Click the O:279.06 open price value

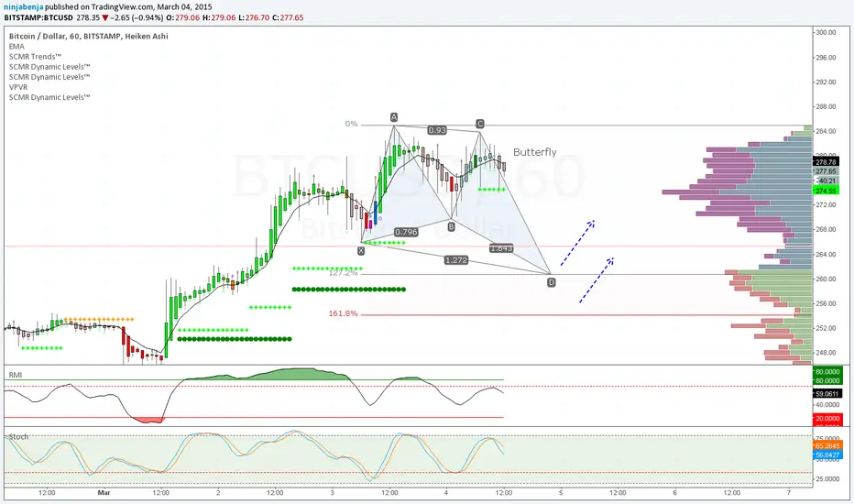[183, 17]
